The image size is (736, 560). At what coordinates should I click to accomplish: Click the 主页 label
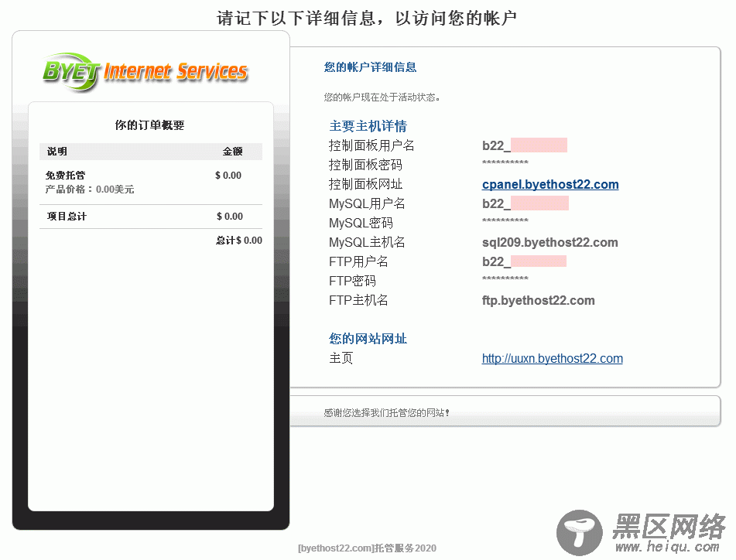341,358
